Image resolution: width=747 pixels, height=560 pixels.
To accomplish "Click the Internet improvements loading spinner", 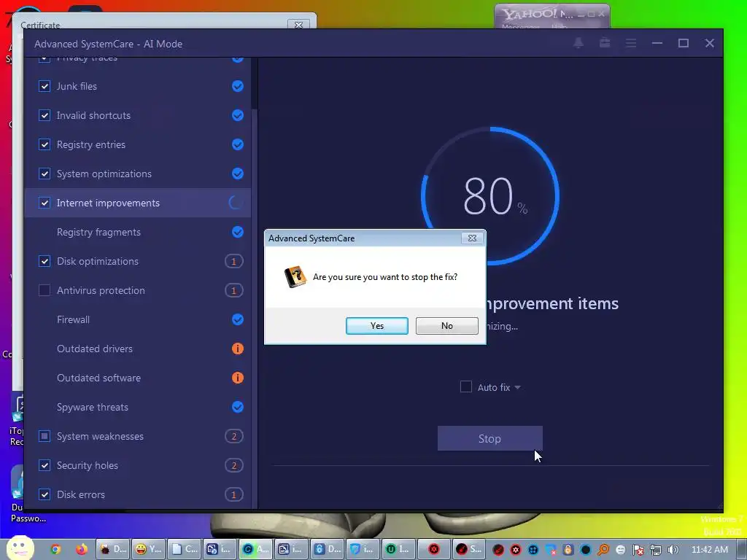I will 236,203.
